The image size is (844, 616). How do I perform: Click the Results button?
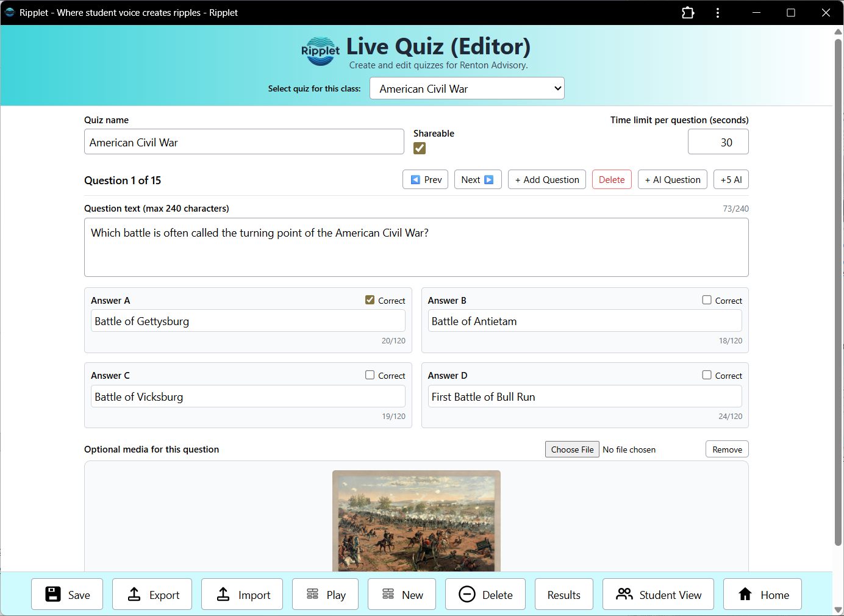(564, 594)
